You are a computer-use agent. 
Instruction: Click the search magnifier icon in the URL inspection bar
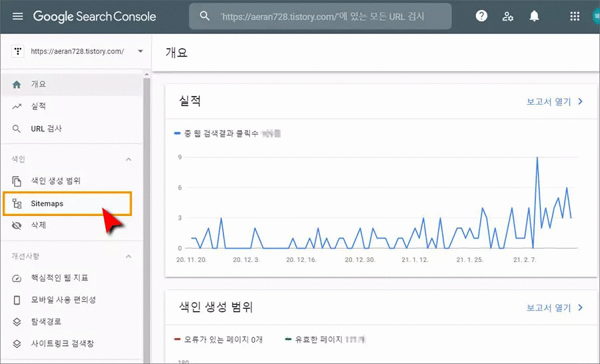coord(205,16)
